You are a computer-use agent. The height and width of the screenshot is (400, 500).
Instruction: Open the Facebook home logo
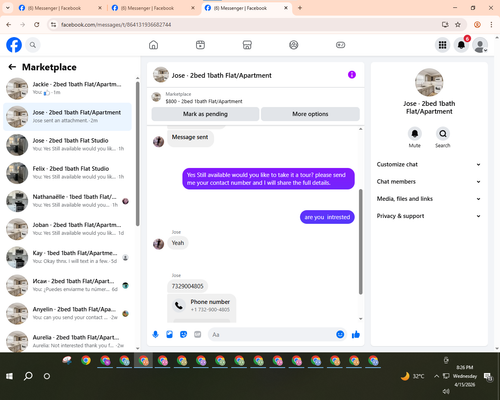point(14,45)
